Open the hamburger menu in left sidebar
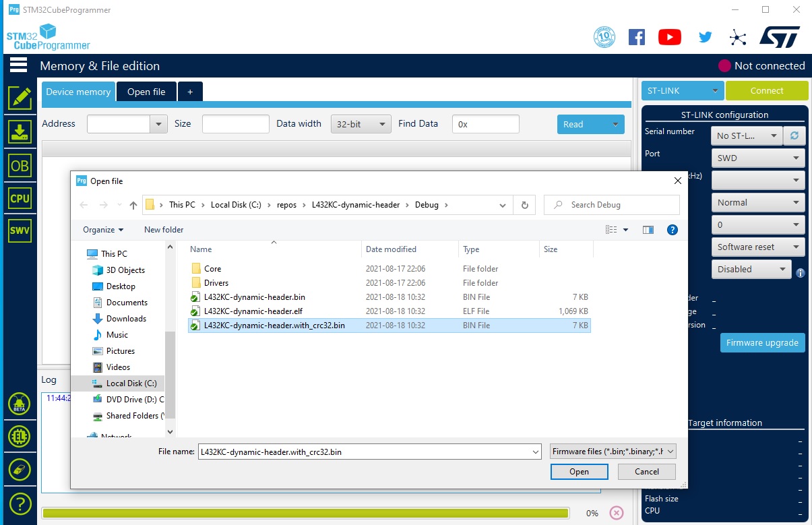Image resolution: width=812 pixels, height=525 pixels. (x=18, y=65)
